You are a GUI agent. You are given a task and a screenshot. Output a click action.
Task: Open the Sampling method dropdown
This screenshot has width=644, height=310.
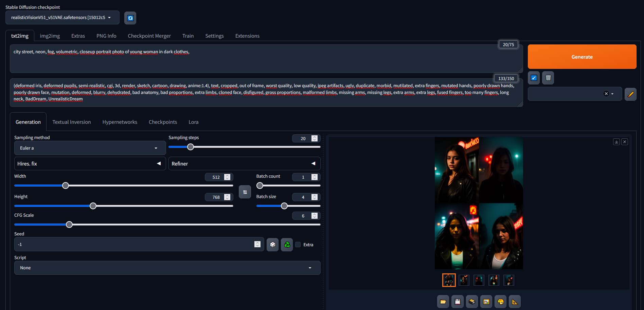[x=90, y=148]
